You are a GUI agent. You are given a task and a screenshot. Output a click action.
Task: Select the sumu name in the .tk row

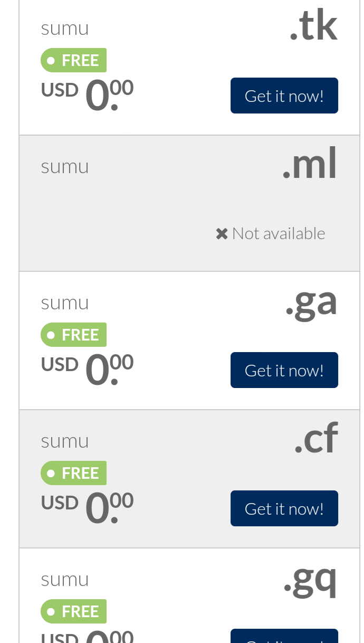click(65, 28)
